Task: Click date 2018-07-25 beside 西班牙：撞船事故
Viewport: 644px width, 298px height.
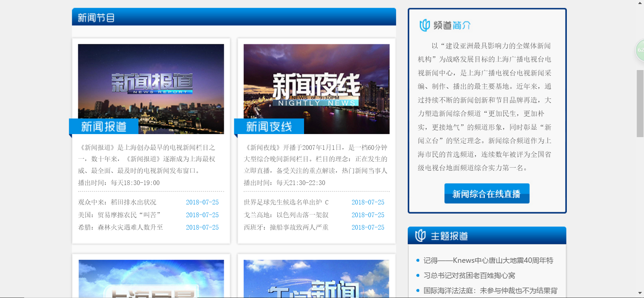Action: [x=368, y=227]
